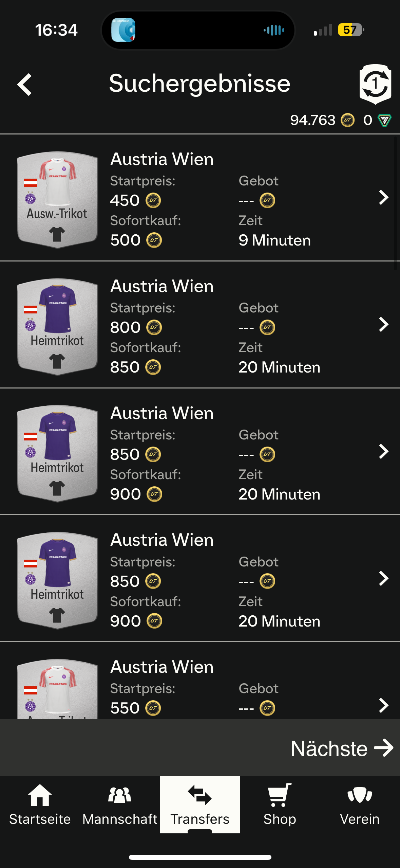Tap the Suchergebnisse page title

pos(199,84)
